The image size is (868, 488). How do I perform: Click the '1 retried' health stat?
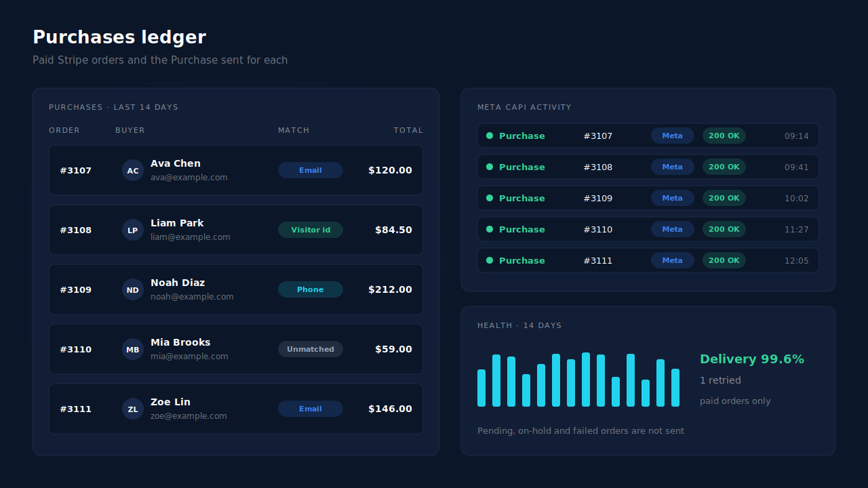[720, 380]
